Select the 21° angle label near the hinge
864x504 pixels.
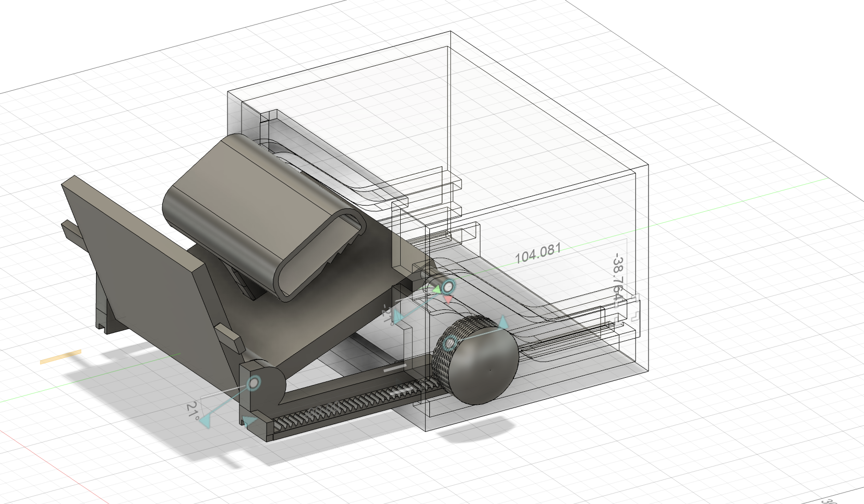[192, 412]
